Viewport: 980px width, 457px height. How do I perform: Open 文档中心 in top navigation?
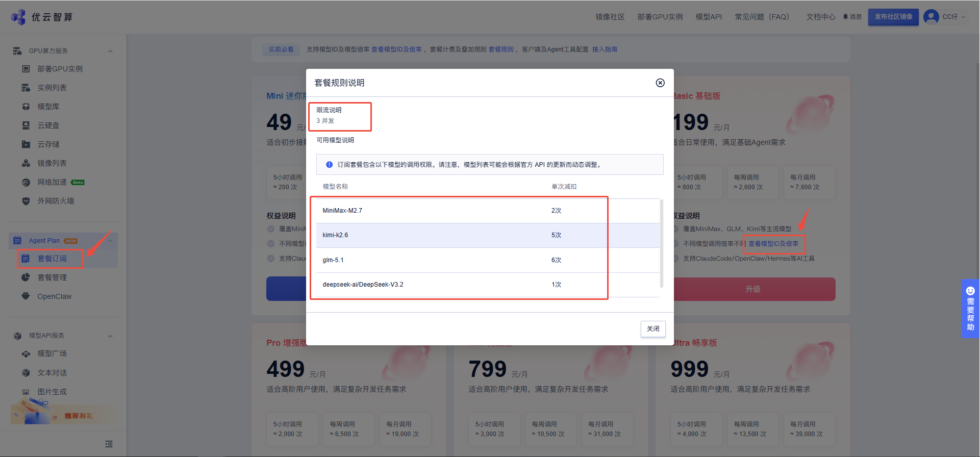[821, 17]
